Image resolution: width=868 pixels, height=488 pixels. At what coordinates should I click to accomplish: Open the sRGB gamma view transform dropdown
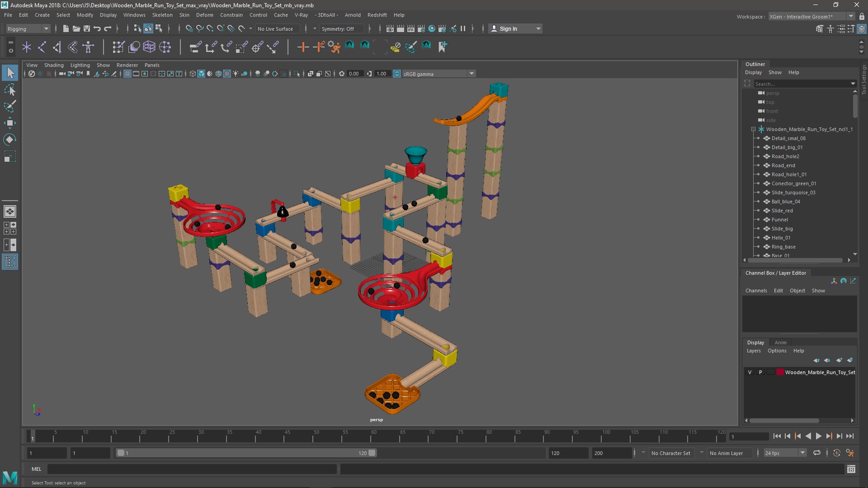tap(439, 74)
